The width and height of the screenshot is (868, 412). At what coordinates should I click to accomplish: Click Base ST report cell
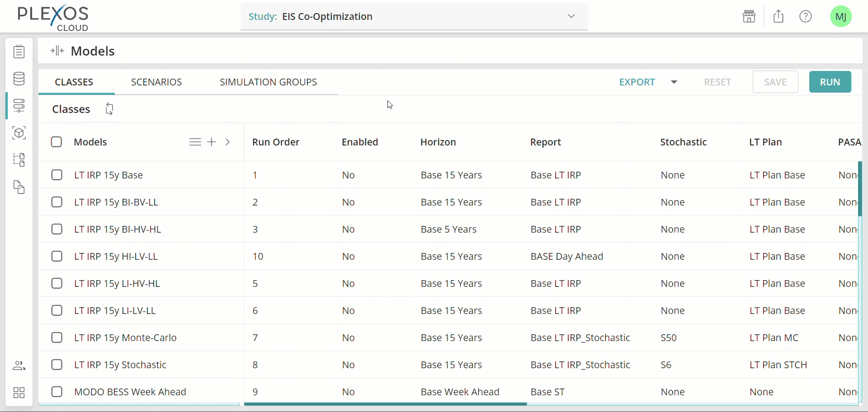point(547,392)
